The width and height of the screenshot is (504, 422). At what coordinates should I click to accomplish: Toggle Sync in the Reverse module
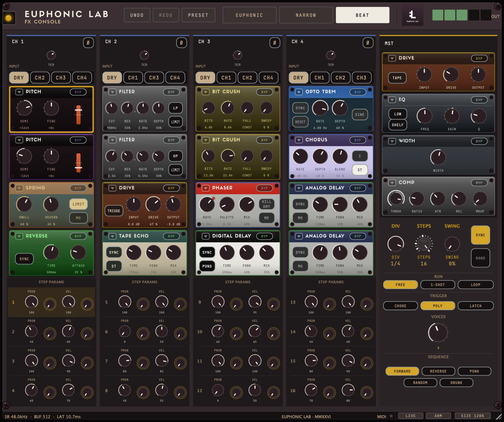[24, 259]
